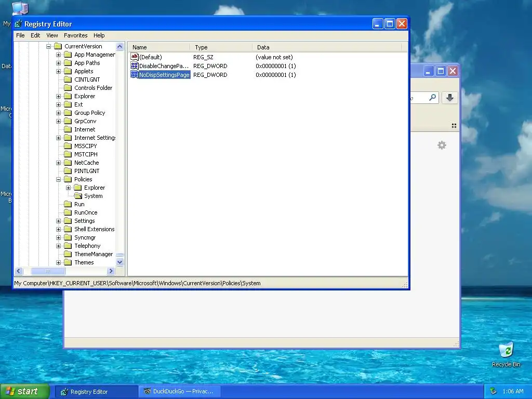The width and height of the screenshot is (532, 399).
Task: Select the CINTLGNT folder icon
Action: coord(68,79)
